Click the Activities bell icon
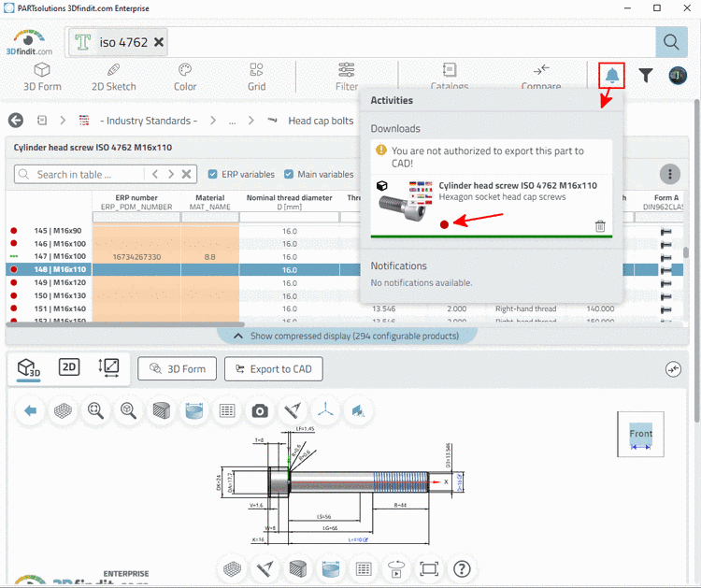The image size is (701, 588). [611, 76]
